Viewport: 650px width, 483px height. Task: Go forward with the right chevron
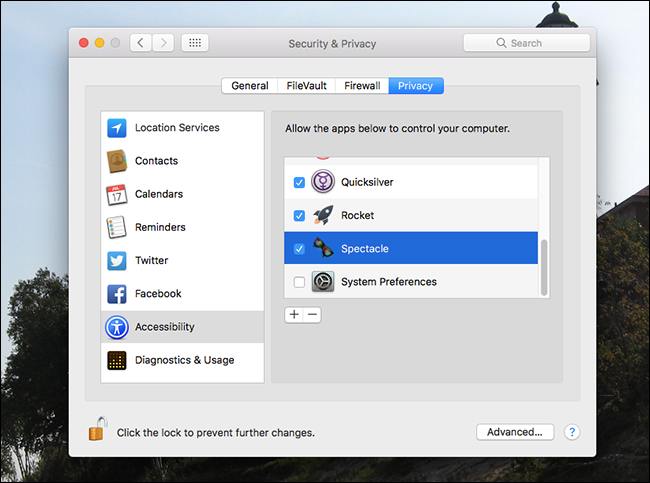(163, 43)
